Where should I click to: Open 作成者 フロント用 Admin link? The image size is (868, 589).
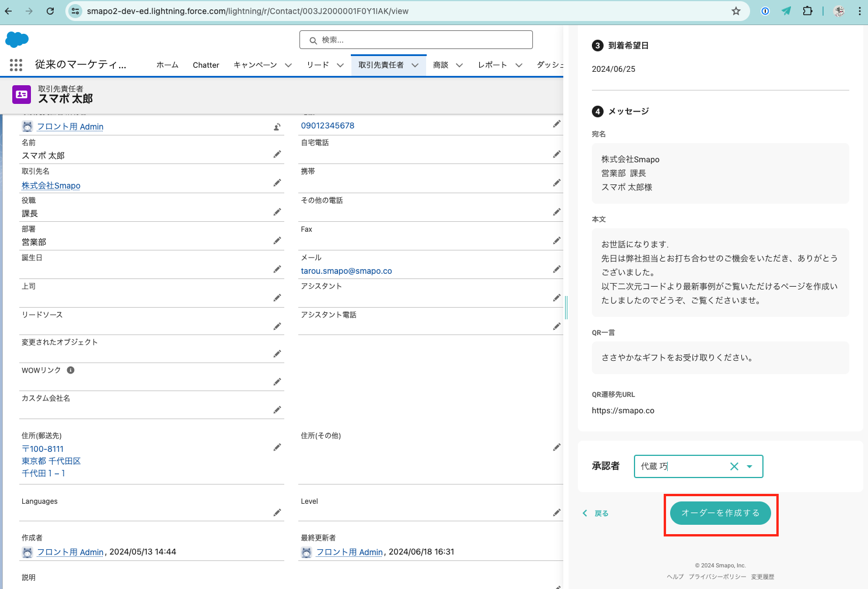point(70,552)
